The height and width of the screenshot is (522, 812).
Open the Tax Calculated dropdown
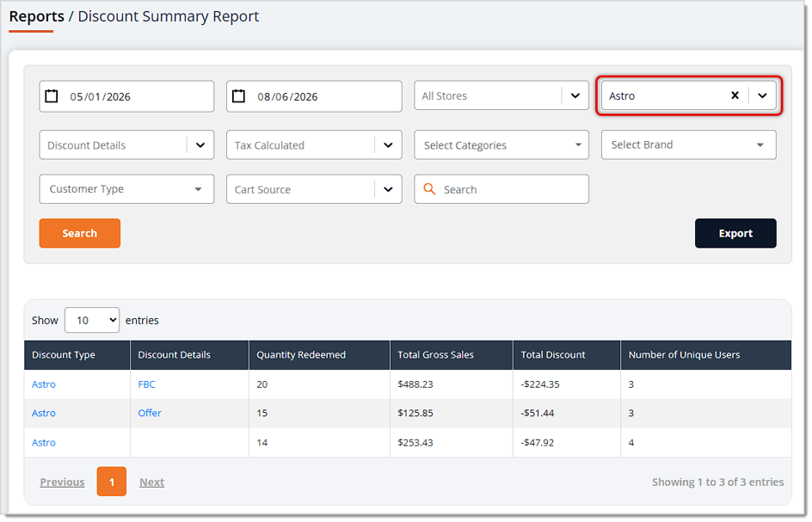(x=314, y=145)
